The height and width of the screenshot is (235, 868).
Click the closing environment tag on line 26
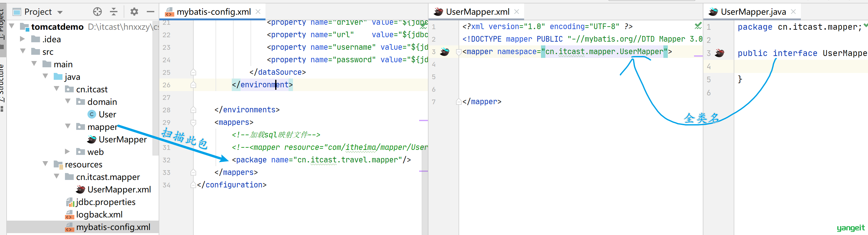(x=262, y=85)
